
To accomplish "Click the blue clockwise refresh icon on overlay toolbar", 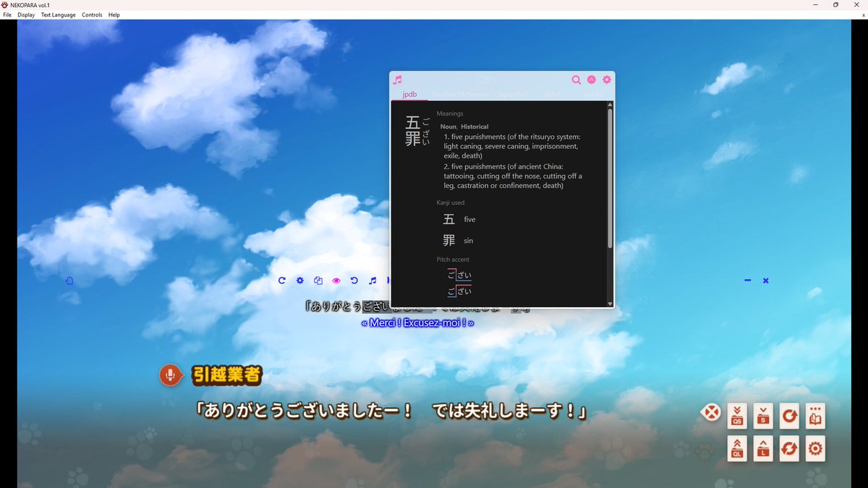I will (x=281, y=281).
